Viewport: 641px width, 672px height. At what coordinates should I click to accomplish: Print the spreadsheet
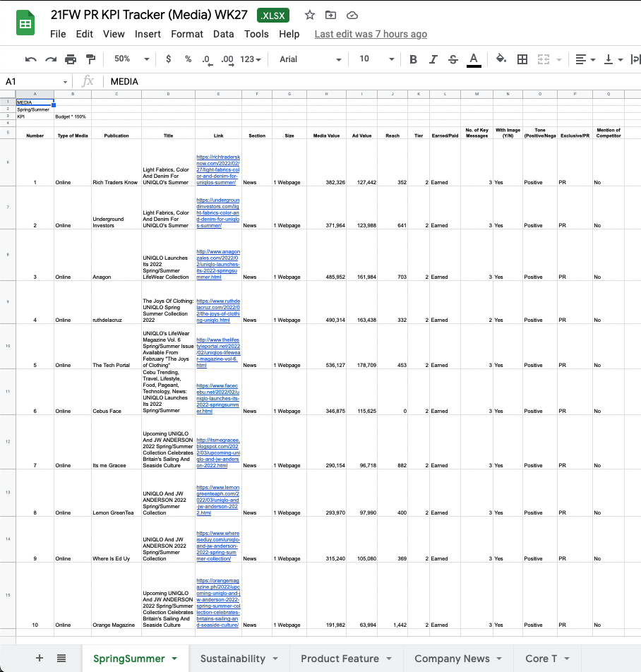[x=71, y=59]
